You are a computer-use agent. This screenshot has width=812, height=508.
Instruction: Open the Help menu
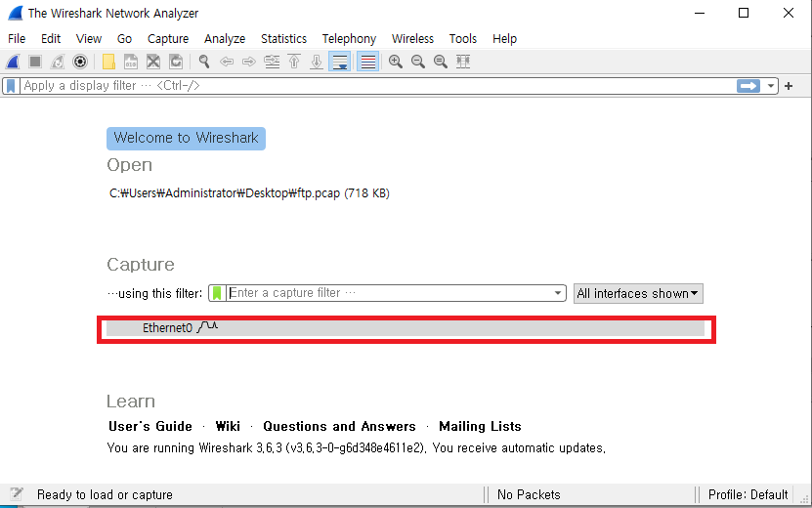(504, 39)
